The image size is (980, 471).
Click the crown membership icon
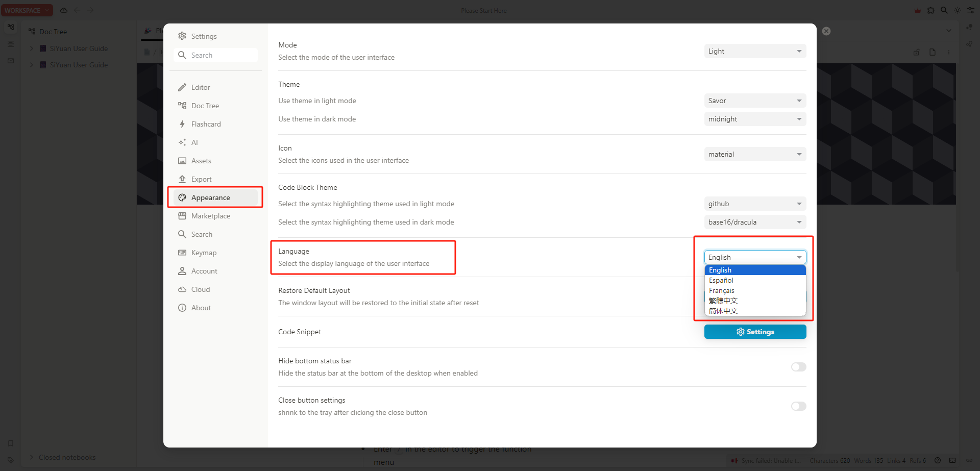917,10
